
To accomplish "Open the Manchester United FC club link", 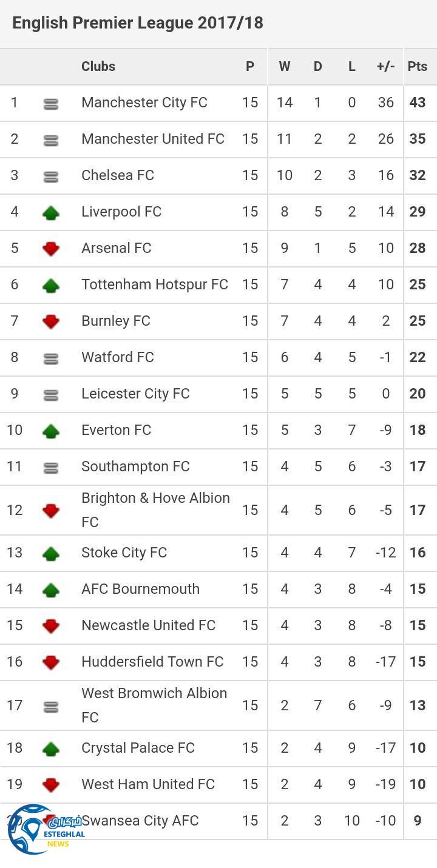I will click(x=153, y=139).
